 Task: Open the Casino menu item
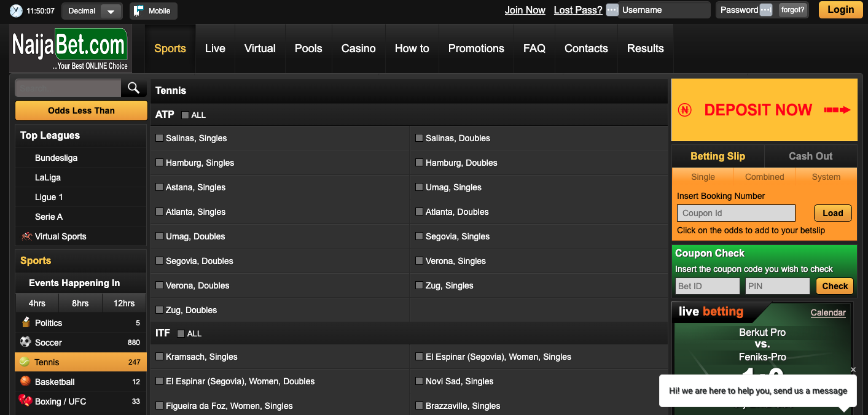pyautogui.click(x=359, y=48)
